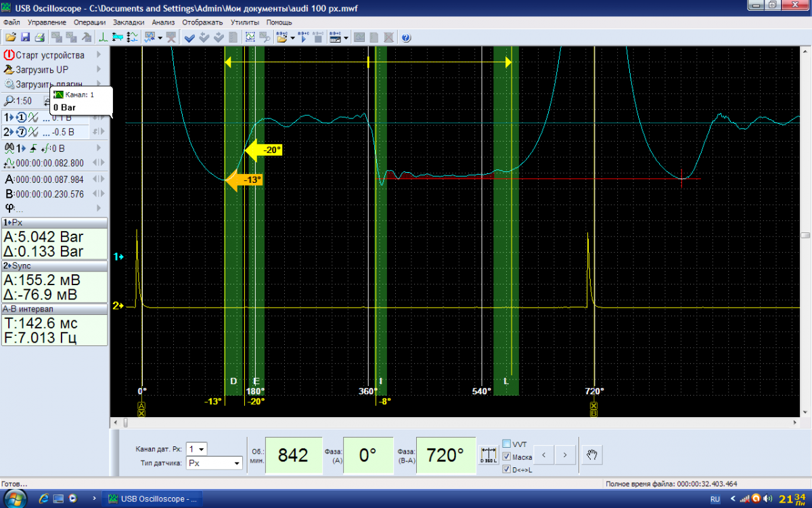Click the vertical scrollbar thumb at right edge

pyautogui.click(x=805, y=234)
